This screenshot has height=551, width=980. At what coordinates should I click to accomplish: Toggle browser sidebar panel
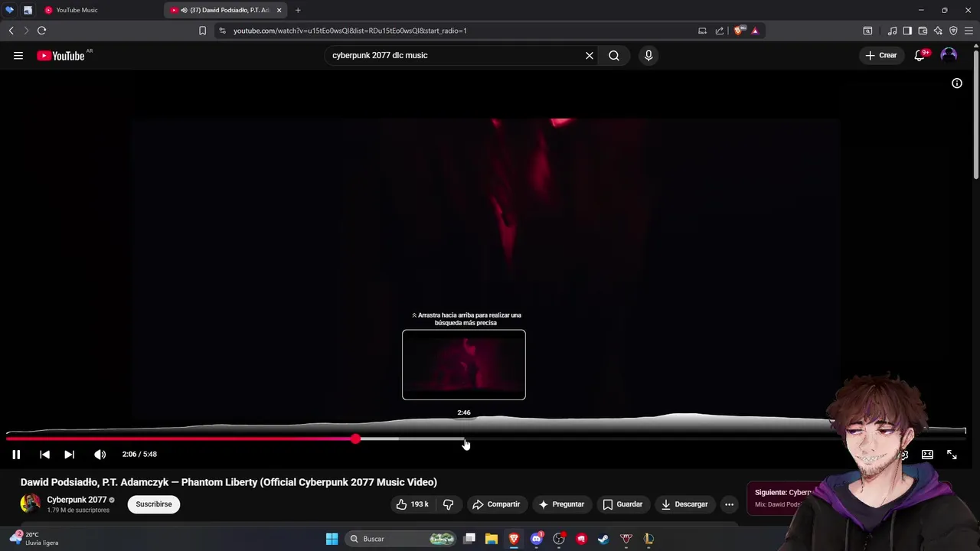pyautogui.click(x=907, y=31)
